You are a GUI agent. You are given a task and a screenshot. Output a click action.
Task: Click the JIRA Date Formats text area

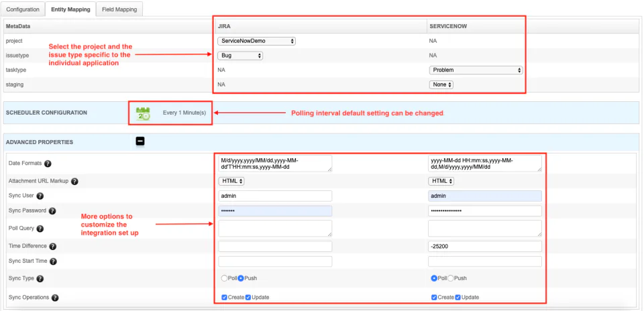(x=275, y=164)
